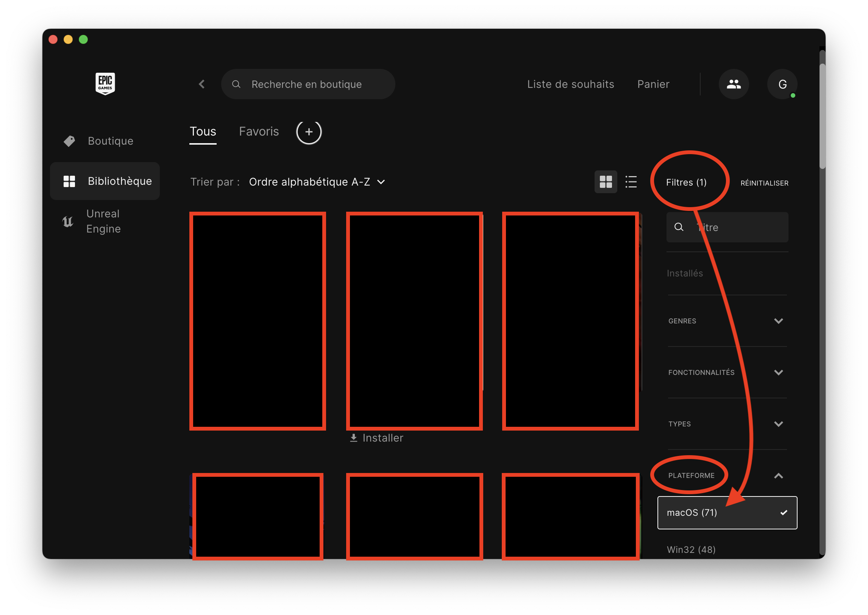
Task: Open Liste de souhaits link
Action: 570,84
